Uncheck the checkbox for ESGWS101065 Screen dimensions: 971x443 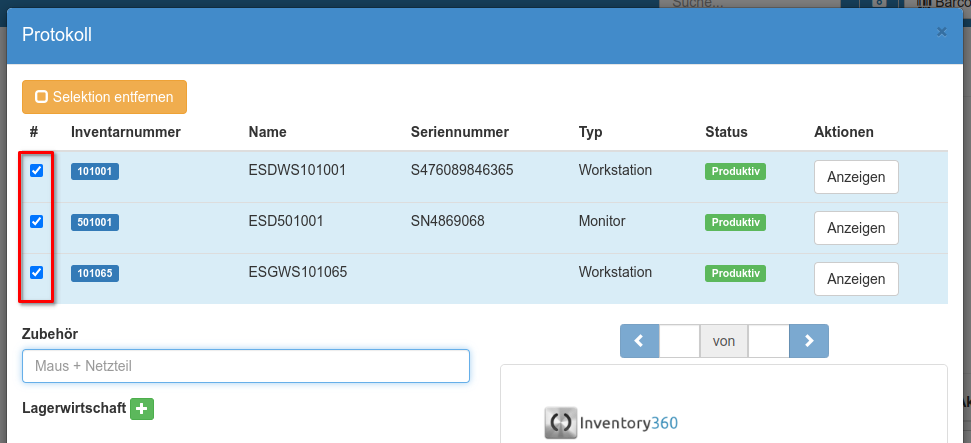[37, 272]
